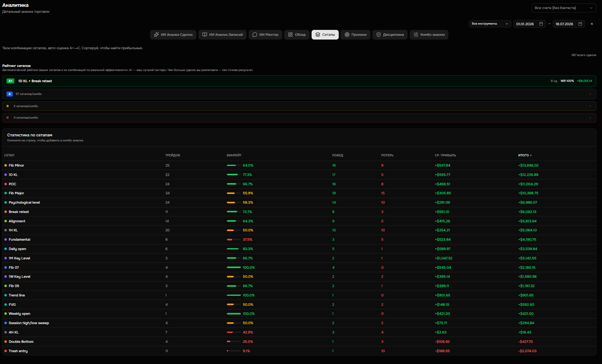Click the Trash entry total -$2,074.03

(528, 351)
